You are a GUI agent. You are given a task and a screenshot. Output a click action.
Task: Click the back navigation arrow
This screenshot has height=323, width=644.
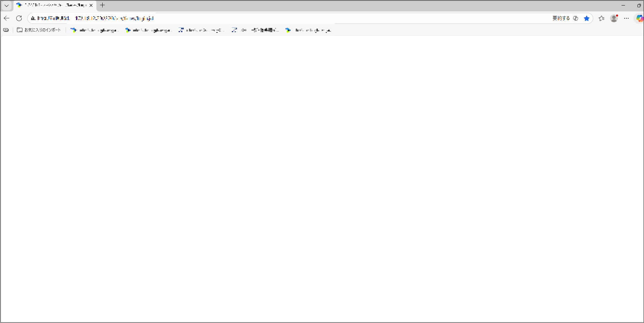[7, 18]
